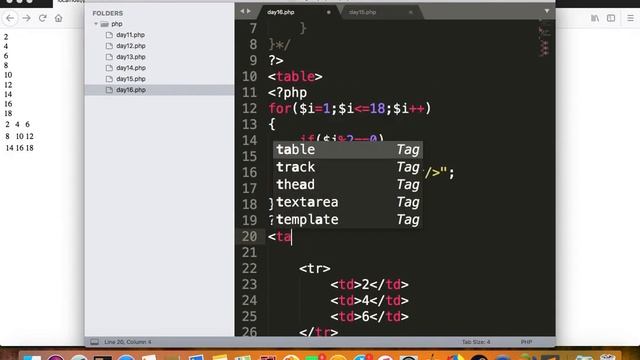
Task: Click the '<table>' code on line 10
Action: click(295, 77)
